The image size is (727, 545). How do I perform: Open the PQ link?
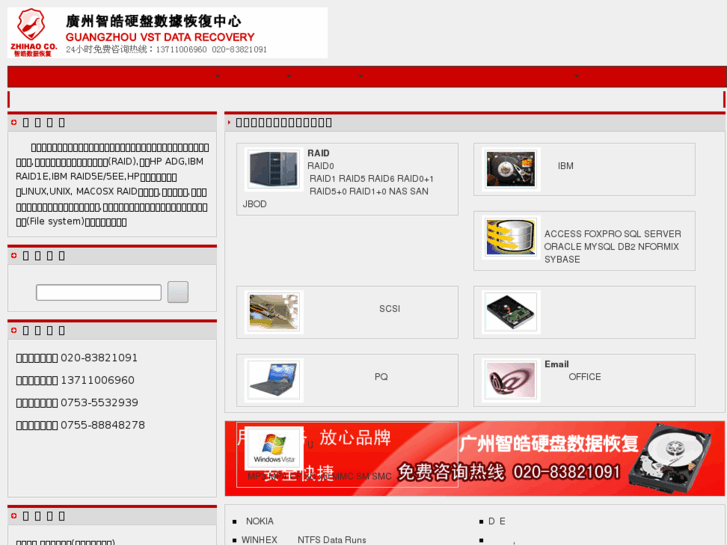[381, 377]
